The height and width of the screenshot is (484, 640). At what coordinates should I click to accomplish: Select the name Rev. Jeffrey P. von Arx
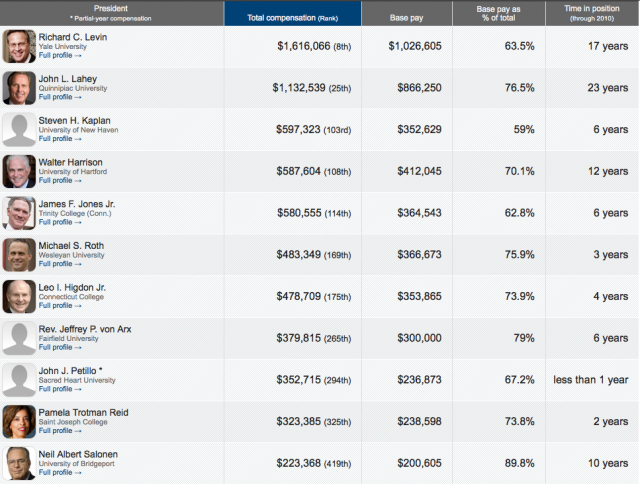[x=85, y=329]
